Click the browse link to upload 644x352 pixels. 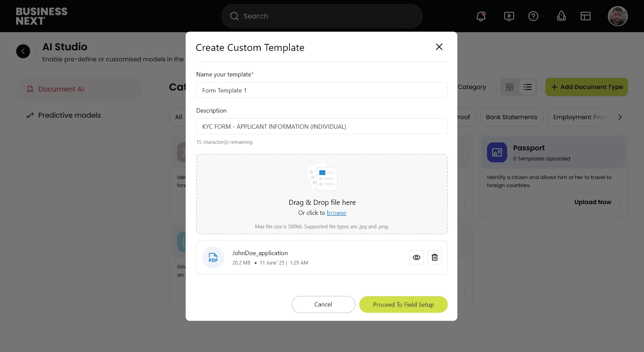[x=336, y=213]
